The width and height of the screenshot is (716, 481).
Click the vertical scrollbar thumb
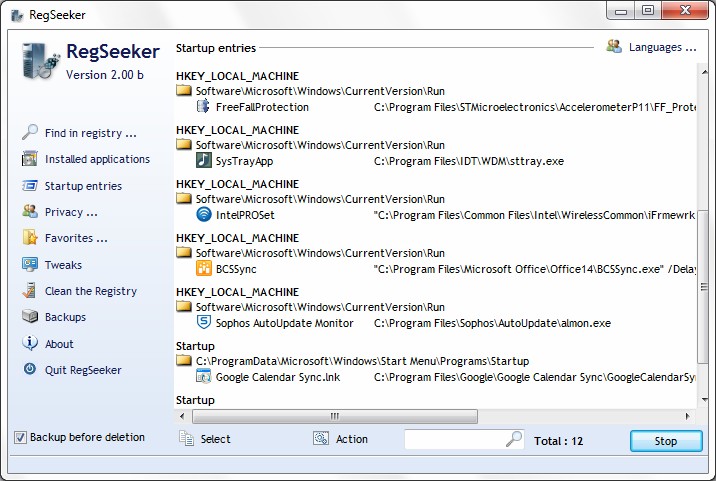point(704,287)
